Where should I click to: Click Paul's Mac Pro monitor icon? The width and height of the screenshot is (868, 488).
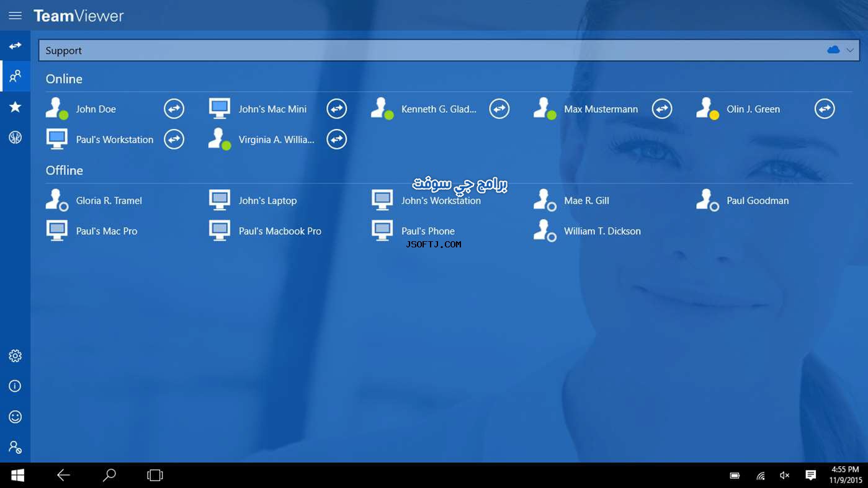[57, 231]
